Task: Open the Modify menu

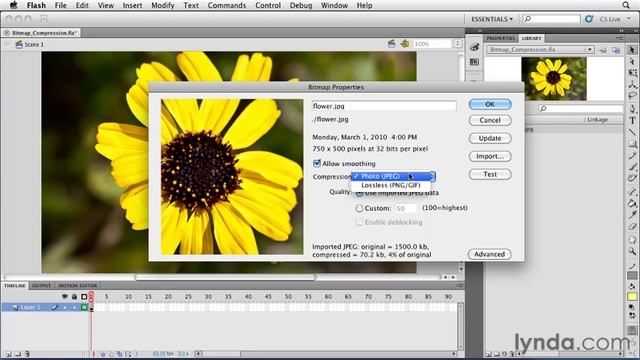Action: 162,5
